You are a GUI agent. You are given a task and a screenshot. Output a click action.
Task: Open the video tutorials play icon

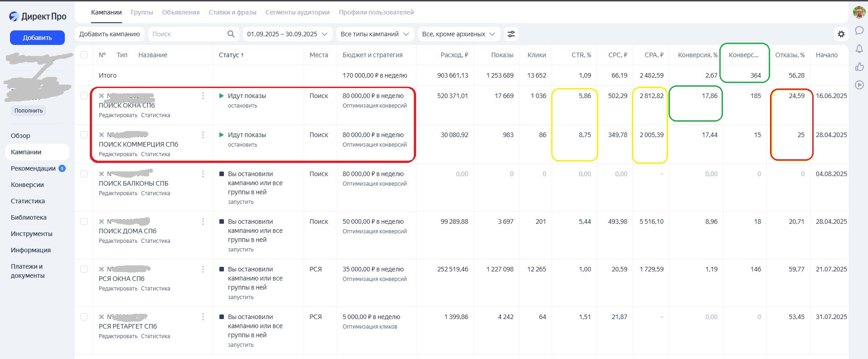[x=859, y=85]
